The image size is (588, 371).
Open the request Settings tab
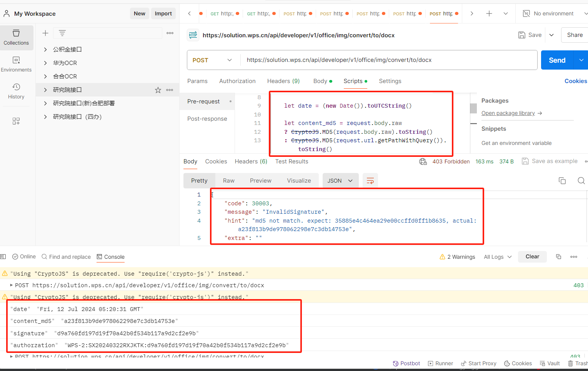390,81
